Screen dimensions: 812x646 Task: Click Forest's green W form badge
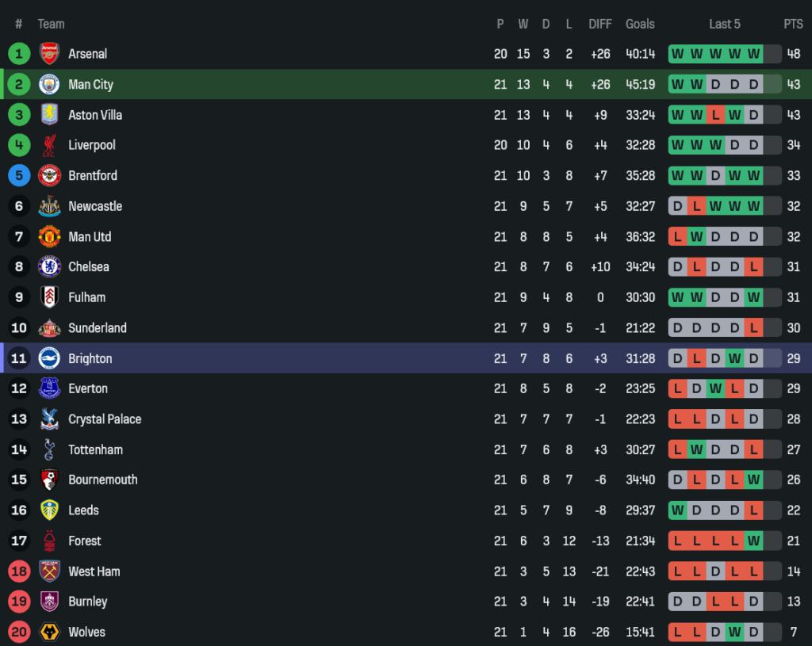pos(753,541)
